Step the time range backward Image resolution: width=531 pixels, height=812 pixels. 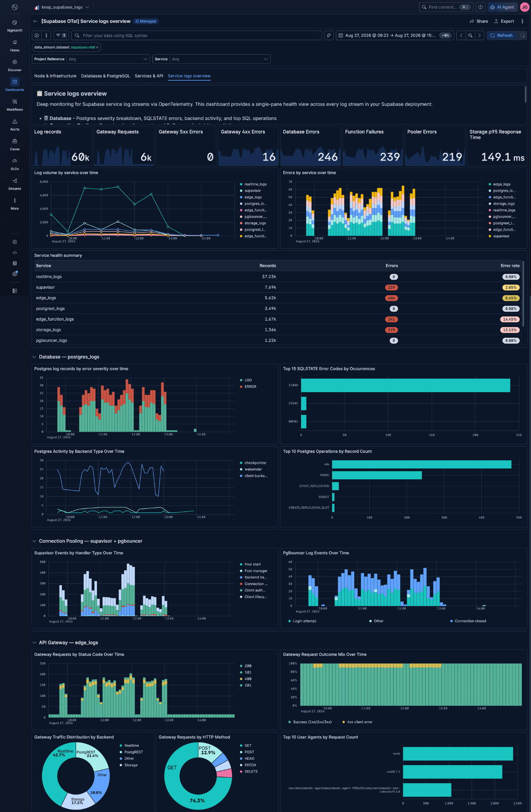[x=461, y=36]
